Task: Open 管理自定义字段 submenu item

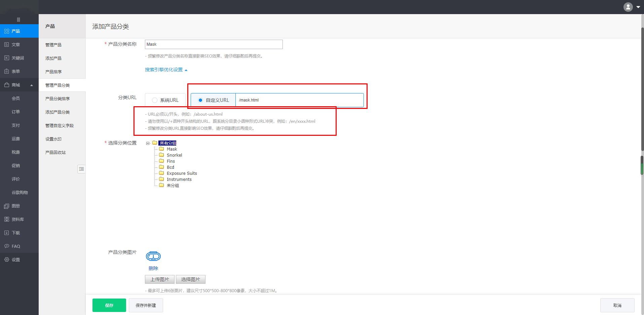Action: [x=60, y=126]
